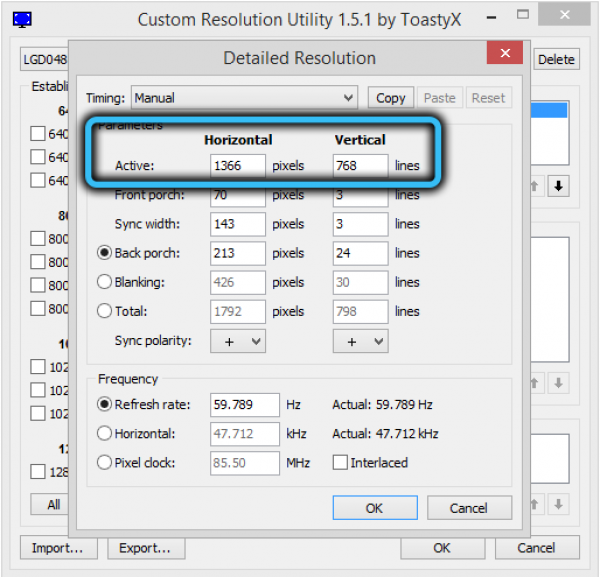Click Cancel in Detailed Resolution dialog
This screenshot has height=577, width=600.
[x=469, y=508]
